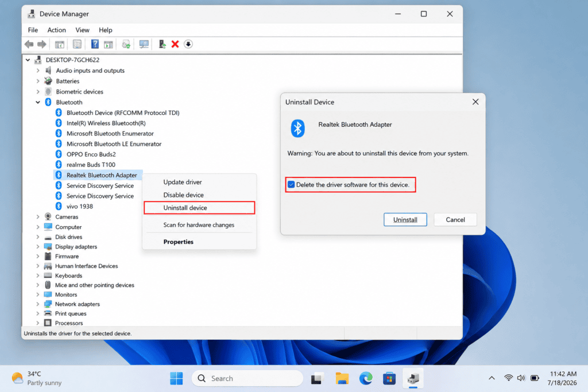588x392 pixels.
Task: Expand Audio inputs and outputs
Action: point(38,71)
